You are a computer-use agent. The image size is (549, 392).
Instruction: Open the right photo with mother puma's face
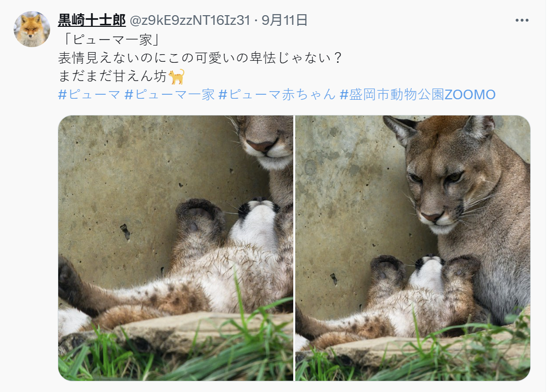coord(413,248)
